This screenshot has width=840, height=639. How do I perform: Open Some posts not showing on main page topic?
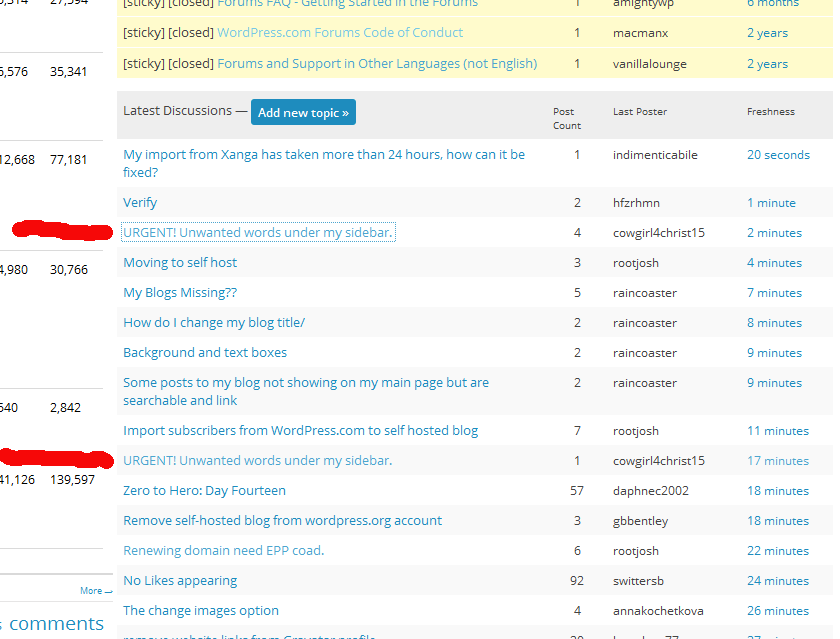point(305,383)
